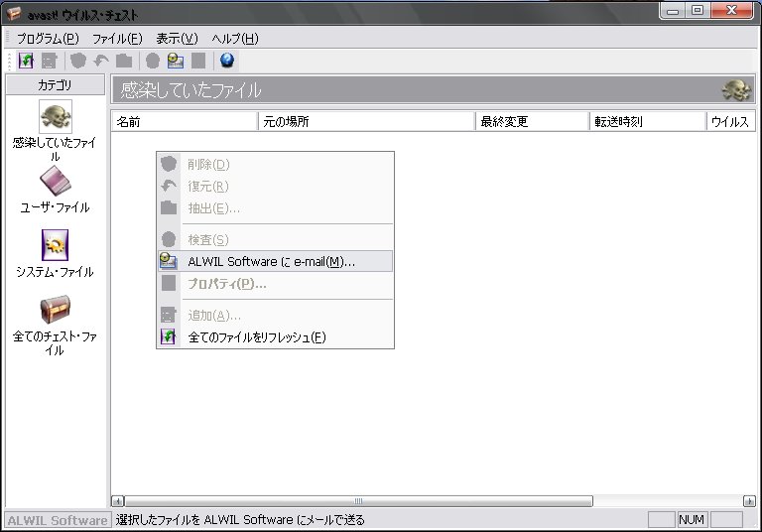The width and height of the screenshot is (762, 532).
Task: Select the 全てのチェスト・ファイル chest icon
Action: [x=55, y=310]
